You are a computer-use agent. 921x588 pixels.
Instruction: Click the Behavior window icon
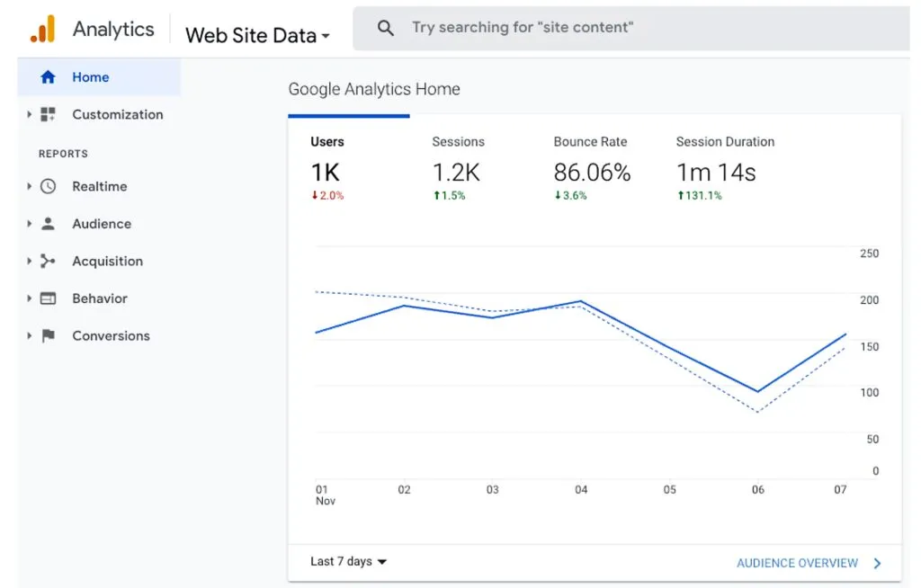tap(48, 298)
